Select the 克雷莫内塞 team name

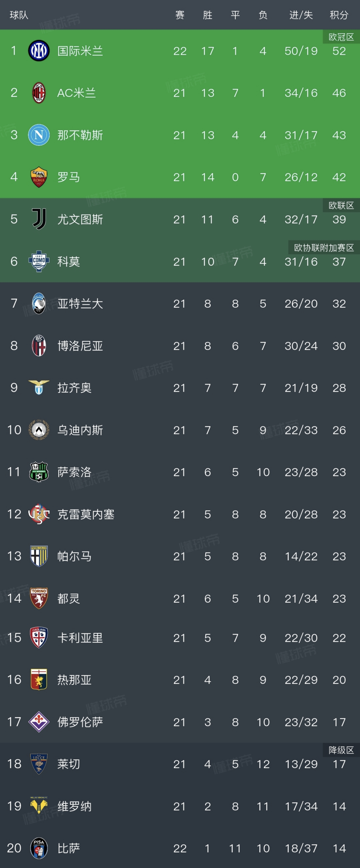[86, 514]
